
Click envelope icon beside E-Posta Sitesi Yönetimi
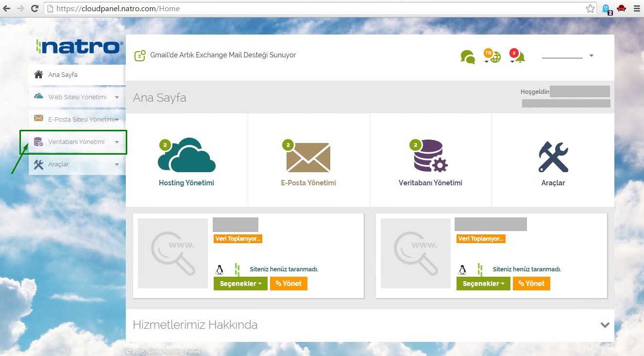pyautogui.click(x=38, y=118)
